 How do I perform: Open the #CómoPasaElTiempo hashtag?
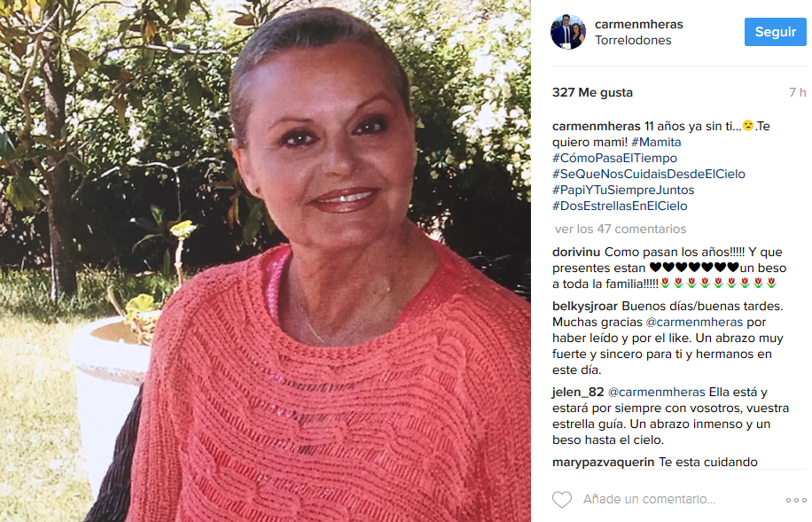pos(614,158)
